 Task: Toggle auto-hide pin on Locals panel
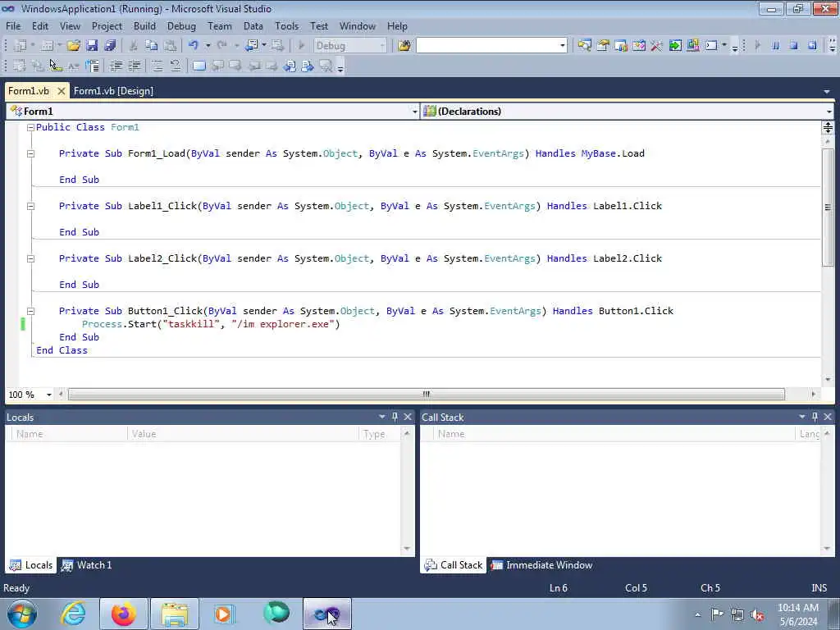395,417
